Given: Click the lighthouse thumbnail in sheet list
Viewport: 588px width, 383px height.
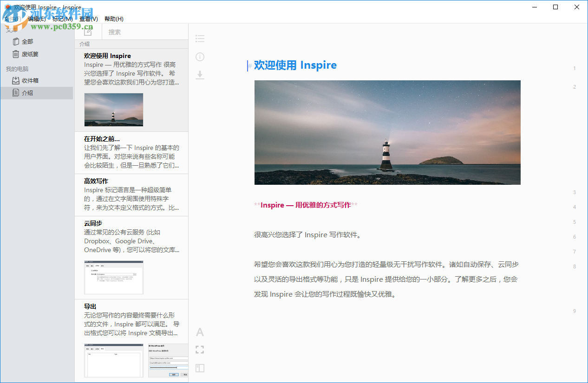Looking at the screenshot, I should tap(114, 110).
